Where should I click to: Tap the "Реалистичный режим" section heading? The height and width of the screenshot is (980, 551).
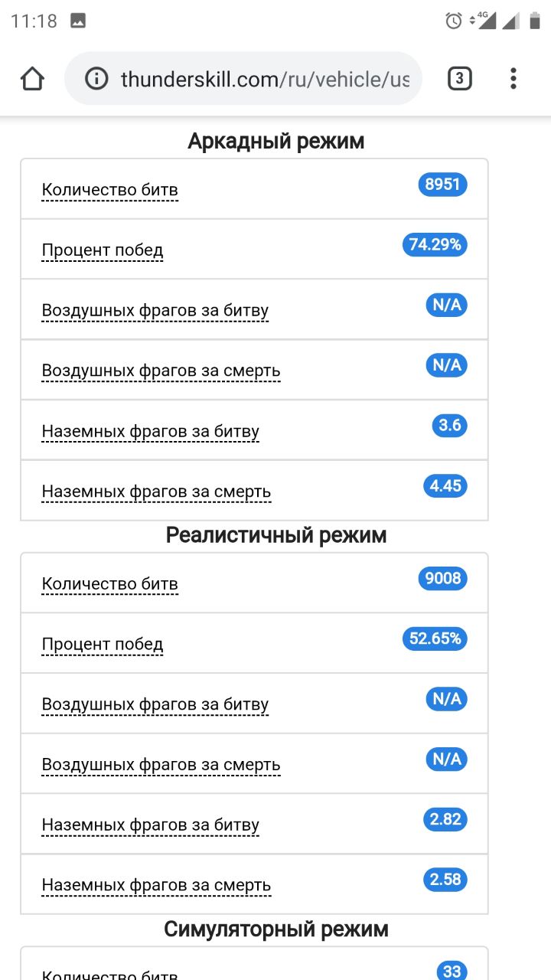[276, 535]
